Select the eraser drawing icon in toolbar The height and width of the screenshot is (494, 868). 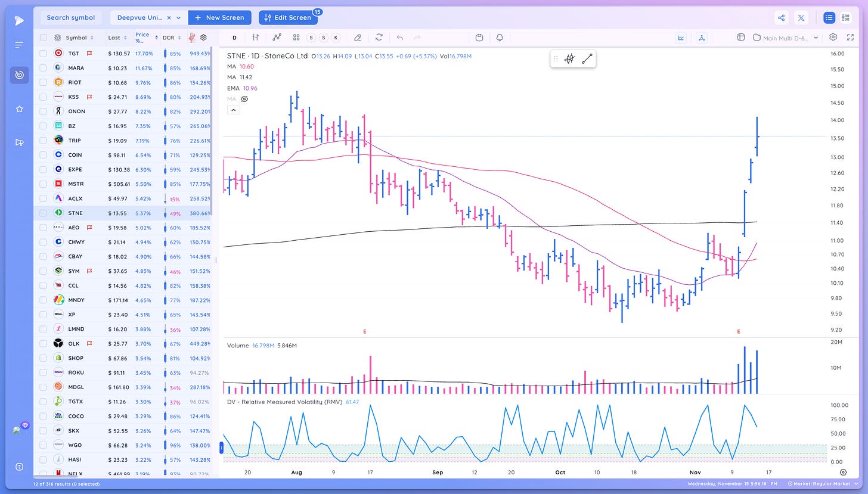[358, 38]
